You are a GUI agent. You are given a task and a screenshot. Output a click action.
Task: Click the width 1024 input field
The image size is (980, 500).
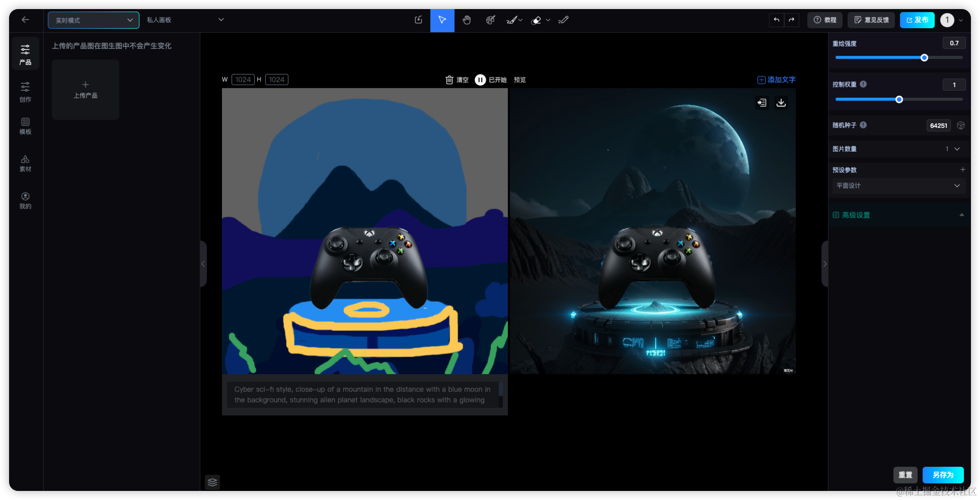tap(243, 80)
